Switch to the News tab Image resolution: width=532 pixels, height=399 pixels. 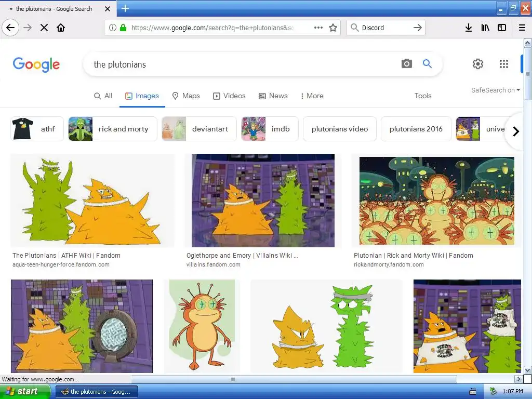273,96
